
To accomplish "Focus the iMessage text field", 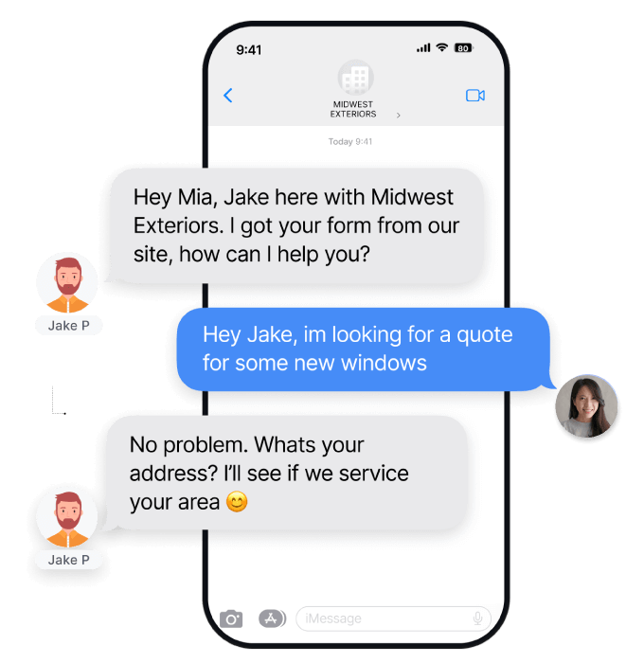I will coord(393,618).
